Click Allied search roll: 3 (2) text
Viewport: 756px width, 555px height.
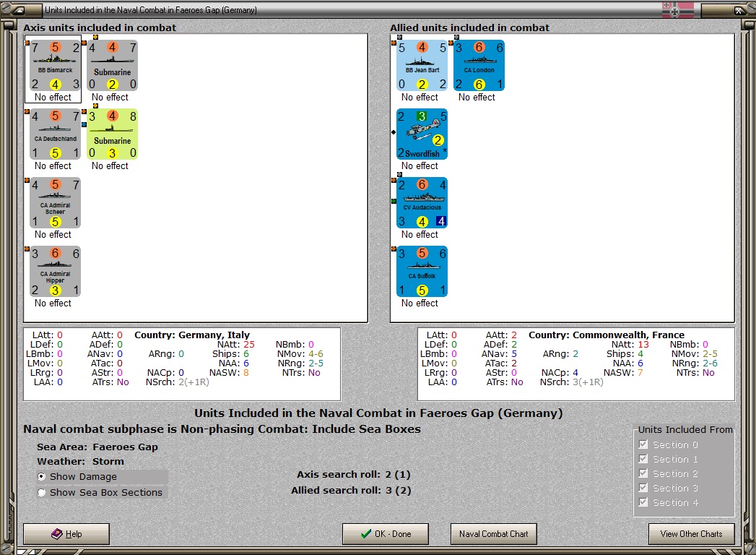coord(351,491)
